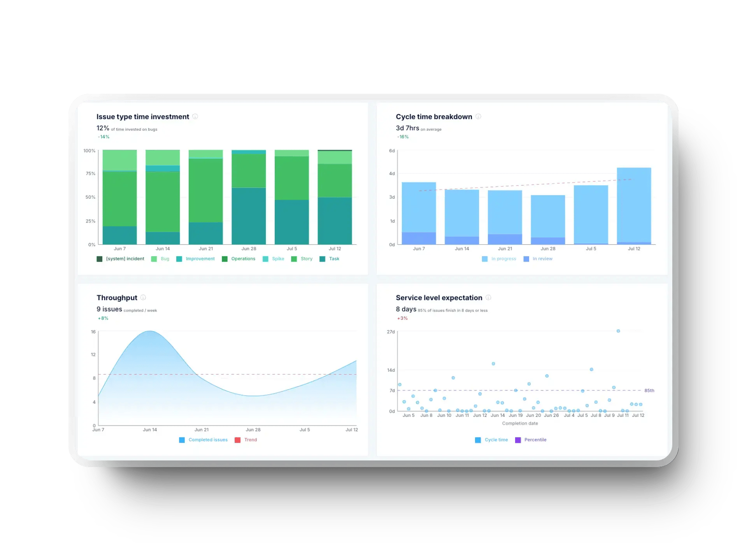Screen dimensions: 747x560
Task: Open the info tooltip for Cycle time breakdown
Action: pyautogui.click(x=479, y=117)
